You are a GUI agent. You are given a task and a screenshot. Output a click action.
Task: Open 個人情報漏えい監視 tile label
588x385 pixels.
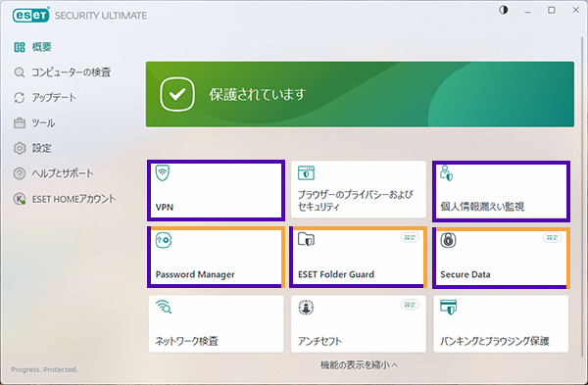point(482,207)
